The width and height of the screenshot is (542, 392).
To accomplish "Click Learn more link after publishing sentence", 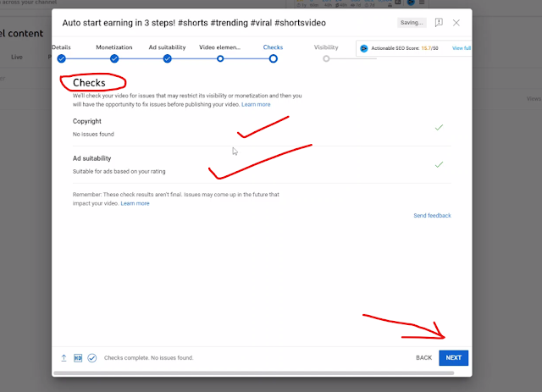I will [256, 104].
